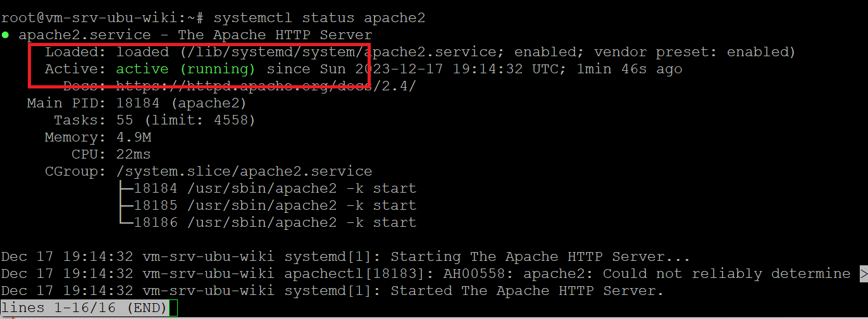Click the tree branch marker for PID 18185
This screenshot has width=868, height=319.
pyautogui.click(x=125, y=206)
